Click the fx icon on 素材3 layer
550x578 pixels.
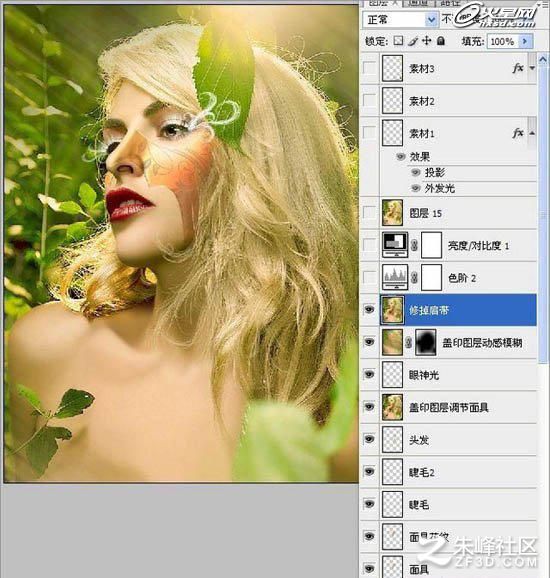point(518,68)
